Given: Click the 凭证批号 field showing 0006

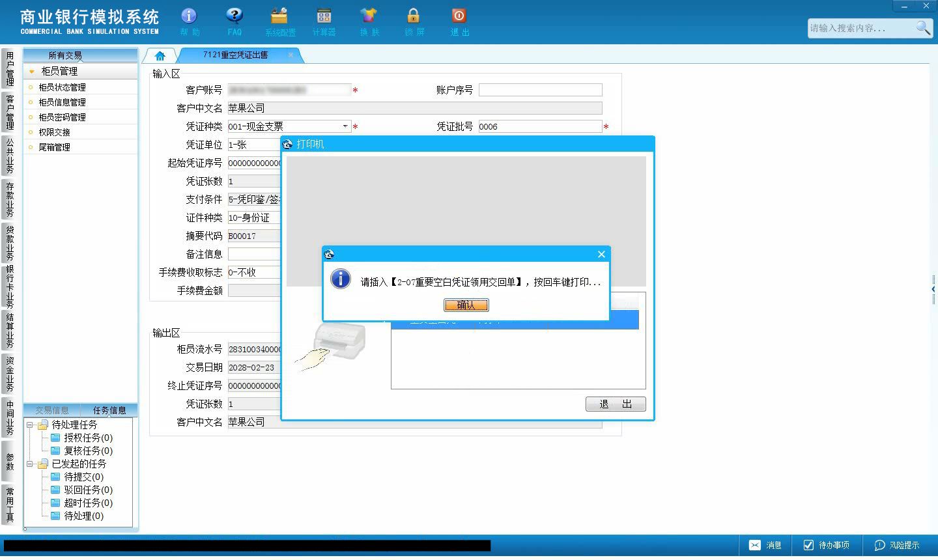Looking at the screenshot, I should point(540,126).
